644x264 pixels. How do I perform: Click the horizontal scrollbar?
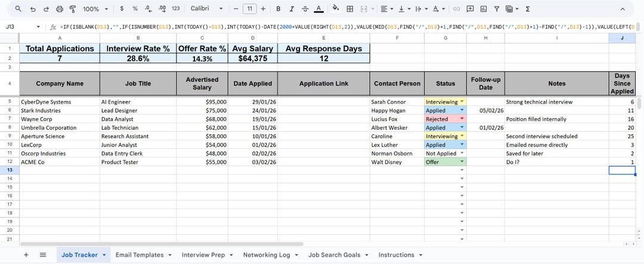click(162, 244)
